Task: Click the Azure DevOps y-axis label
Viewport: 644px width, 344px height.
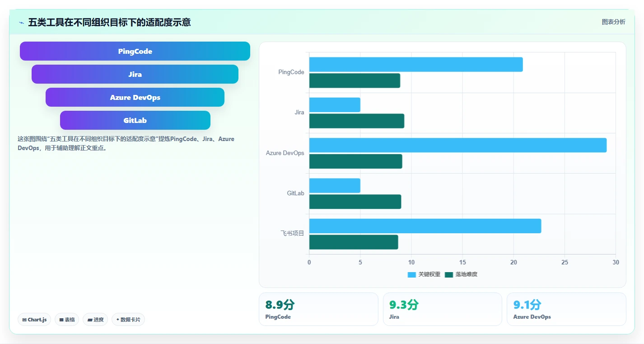Action: pos(285,153)
